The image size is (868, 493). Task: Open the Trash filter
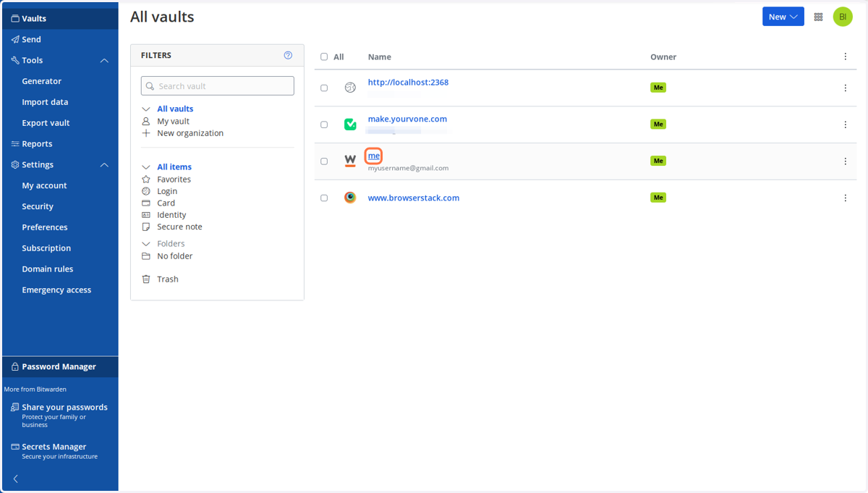click(168, 279)
